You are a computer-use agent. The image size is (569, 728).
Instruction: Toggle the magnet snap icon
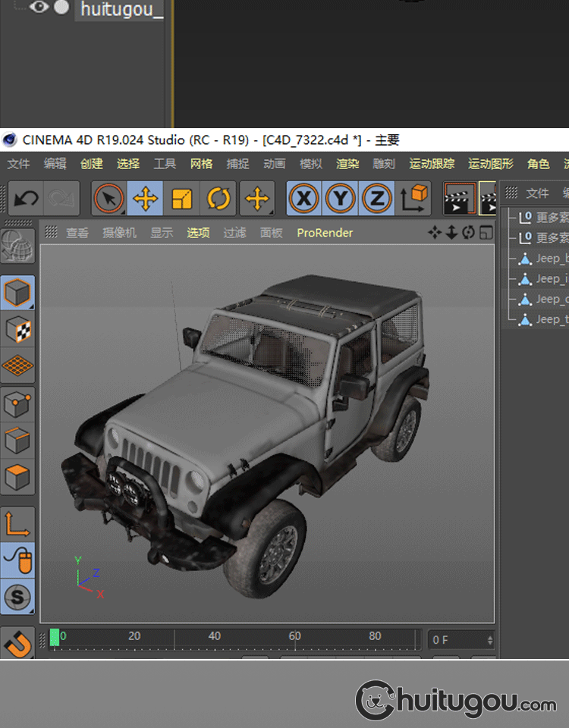(17, 643)
